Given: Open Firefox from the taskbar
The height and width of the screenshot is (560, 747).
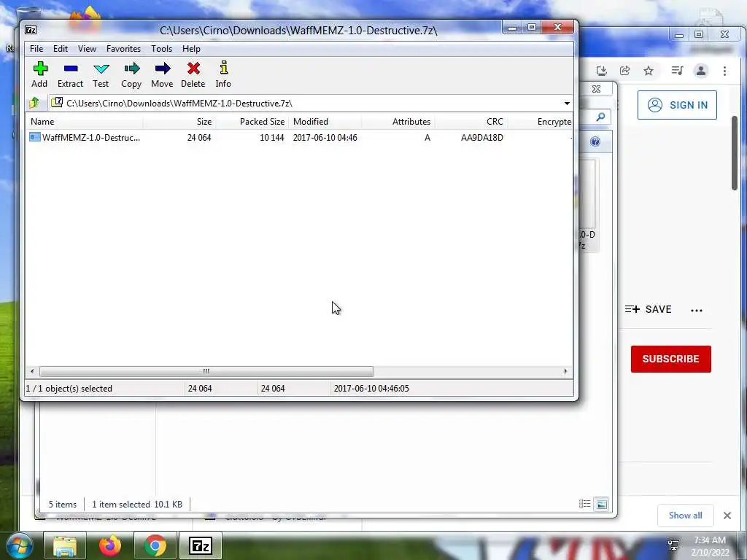Looking at the screenshot, I should click(x=110, y=545).
